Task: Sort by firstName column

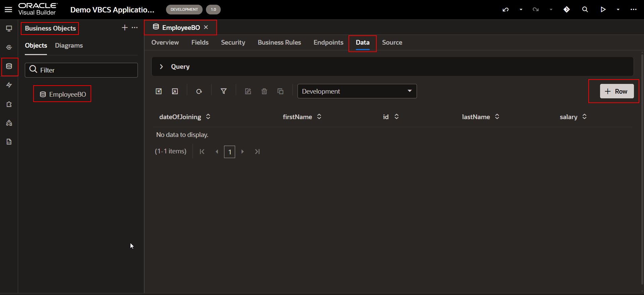Action: click(319, 116)
